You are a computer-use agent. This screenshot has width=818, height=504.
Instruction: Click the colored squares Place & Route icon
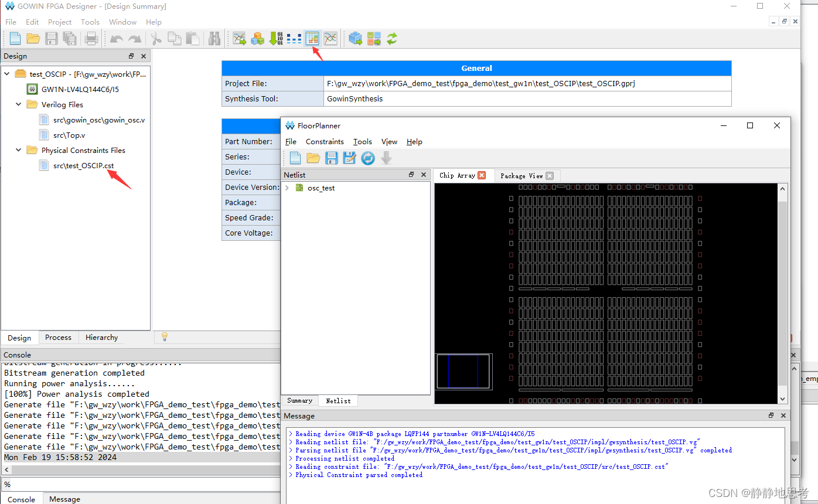click(x=374, y=39)
